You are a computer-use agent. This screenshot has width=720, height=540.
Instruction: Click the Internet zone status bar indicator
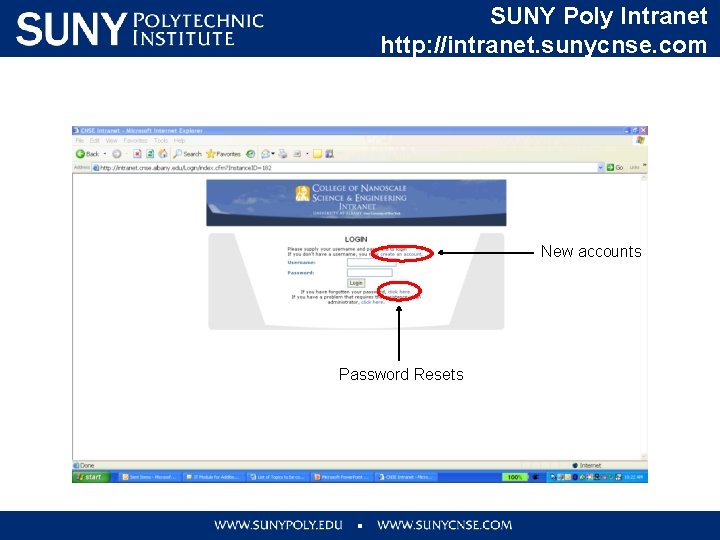[x=586, y=465]
